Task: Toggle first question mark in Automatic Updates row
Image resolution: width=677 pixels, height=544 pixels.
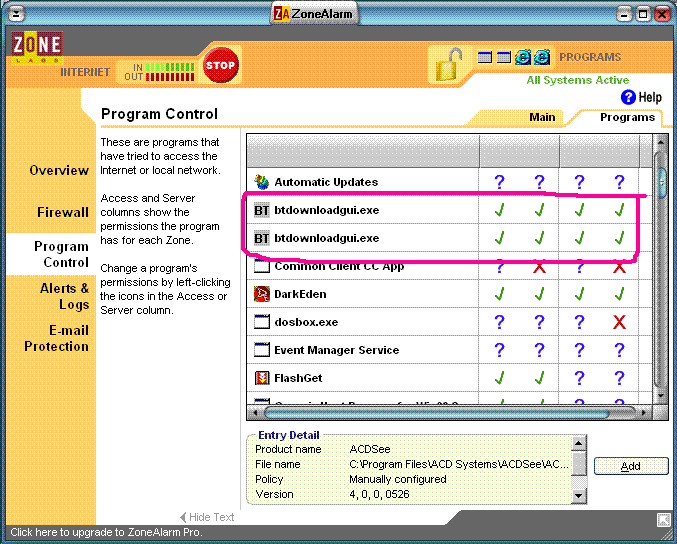Action: point(499,182)
